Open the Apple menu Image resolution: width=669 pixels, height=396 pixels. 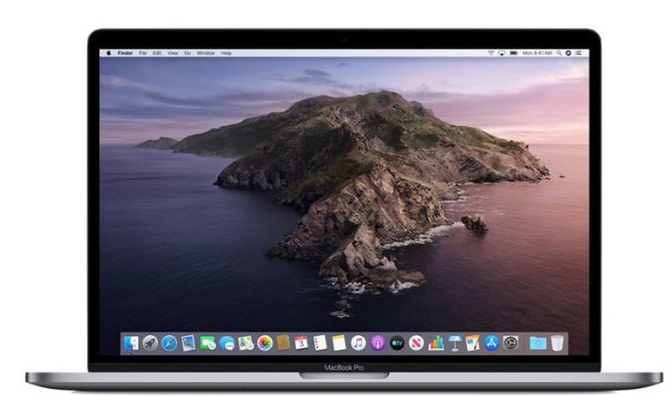pyautogui.click(x=108, y=53)
